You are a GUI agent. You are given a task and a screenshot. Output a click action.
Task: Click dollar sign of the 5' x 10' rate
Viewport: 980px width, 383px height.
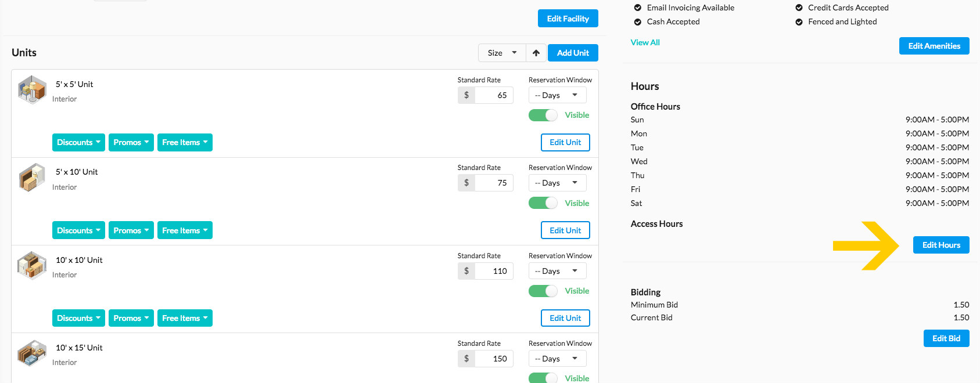tap(466, 183)
